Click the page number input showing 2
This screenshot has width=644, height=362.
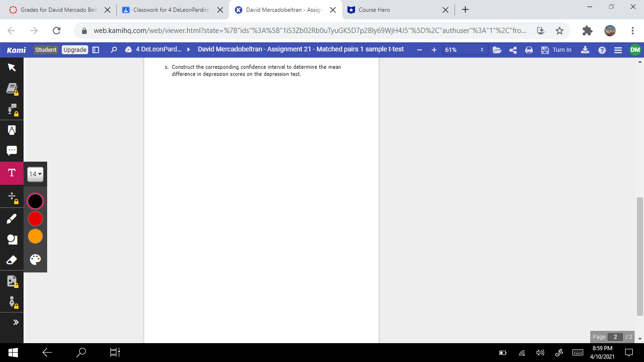(615, 337)
